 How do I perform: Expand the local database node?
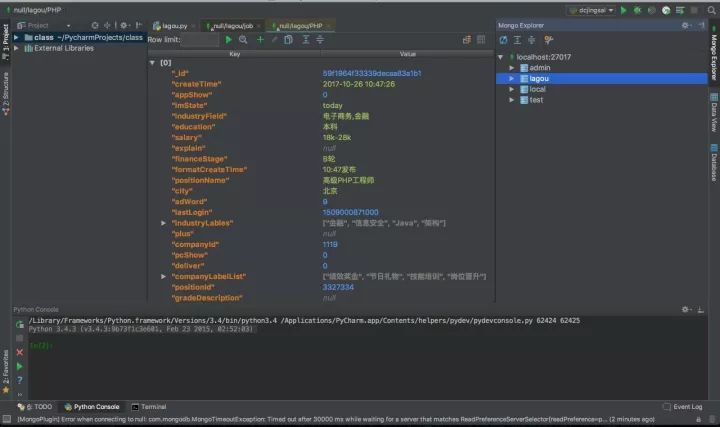point(512,89)
